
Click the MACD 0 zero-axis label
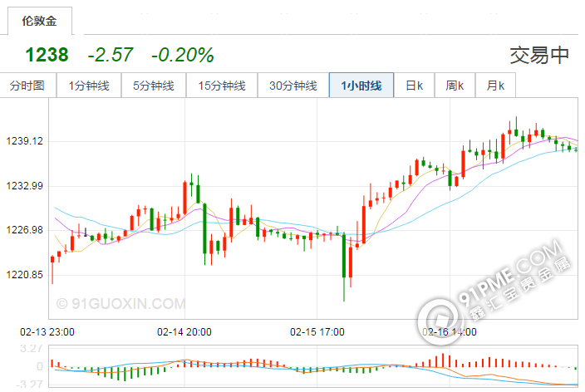[x=40, y=366]
